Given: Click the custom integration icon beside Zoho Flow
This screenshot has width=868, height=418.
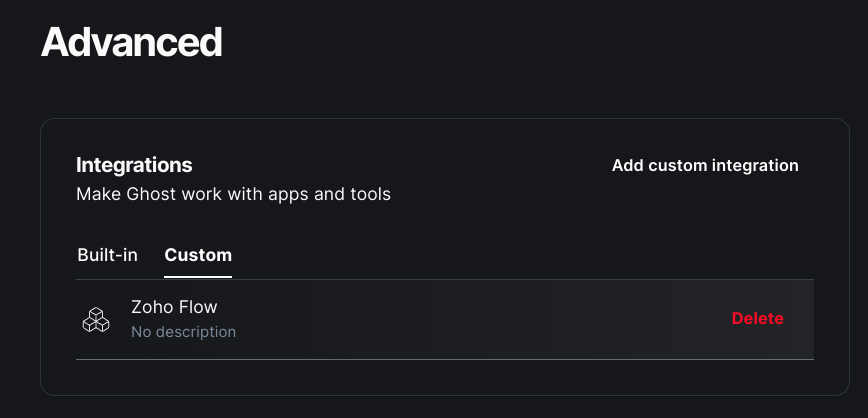Looking at the screenshot, I should click(95, 319).
